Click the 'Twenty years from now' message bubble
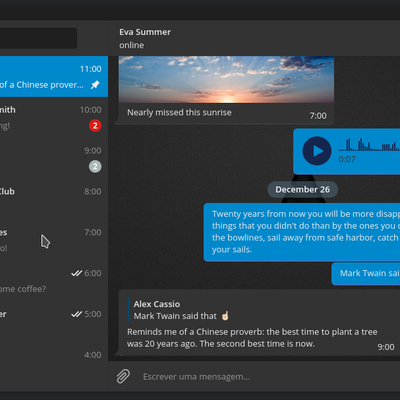Viewport: 400px width, 400px height. click(302, 232)
